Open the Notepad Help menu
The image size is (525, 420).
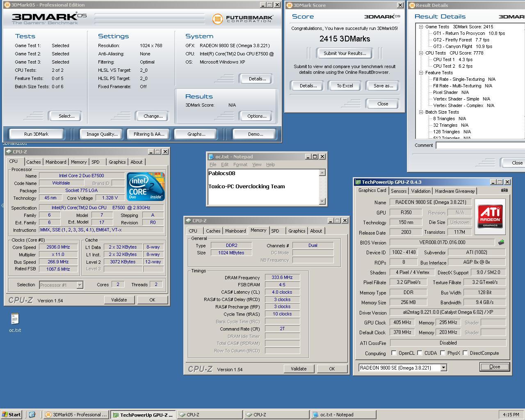[x=270, y=164]
